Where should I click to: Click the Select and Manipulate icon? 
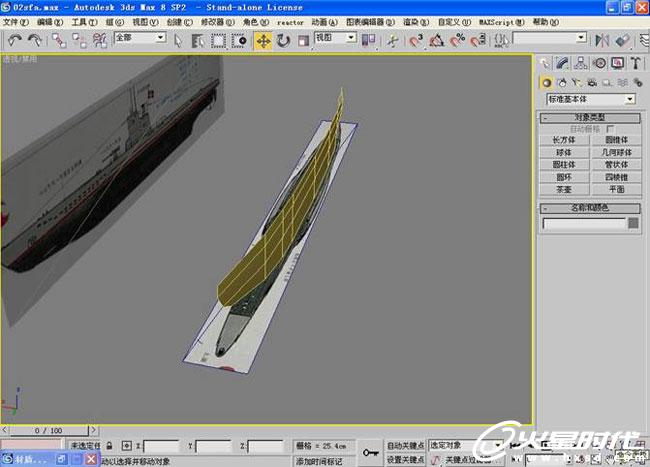[x=392, y=41]
